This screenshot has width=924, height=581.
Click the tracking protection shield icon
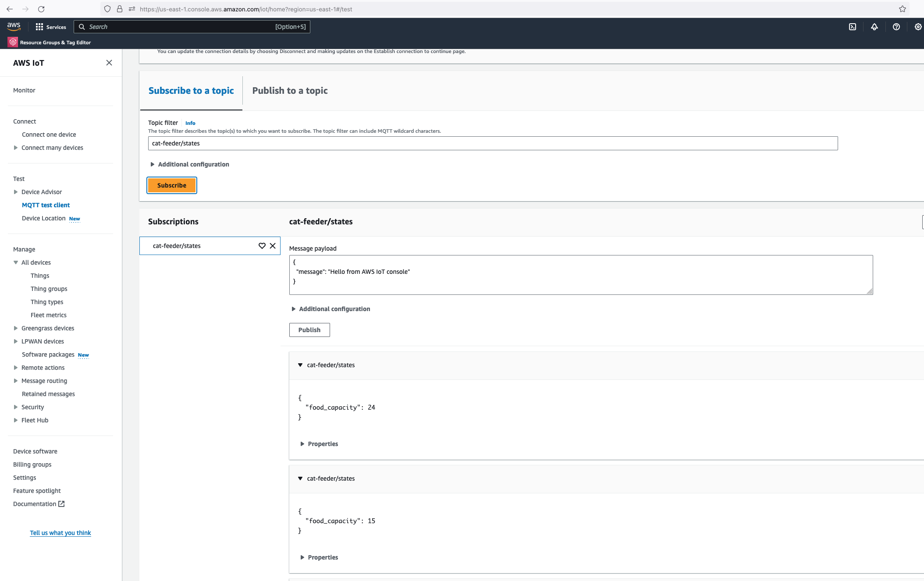pos(107,9)
